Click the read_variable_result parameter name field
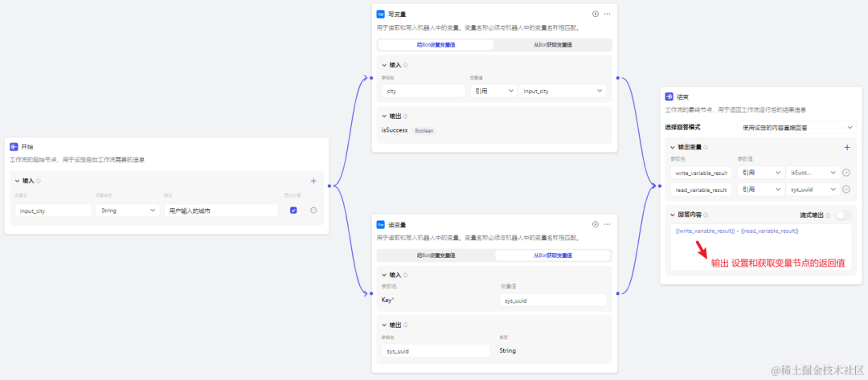Viewport: 868px width, 380px height. click(701, 190)
